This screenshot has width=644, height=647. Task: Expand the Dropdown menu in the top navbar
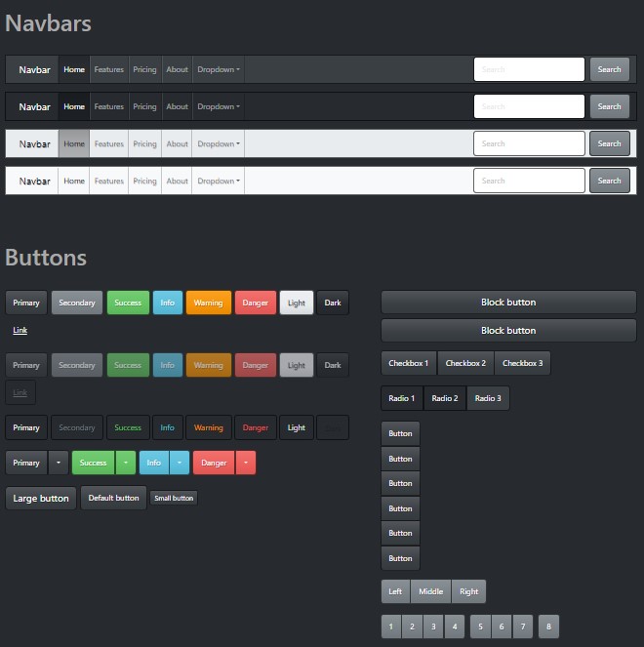219,69
